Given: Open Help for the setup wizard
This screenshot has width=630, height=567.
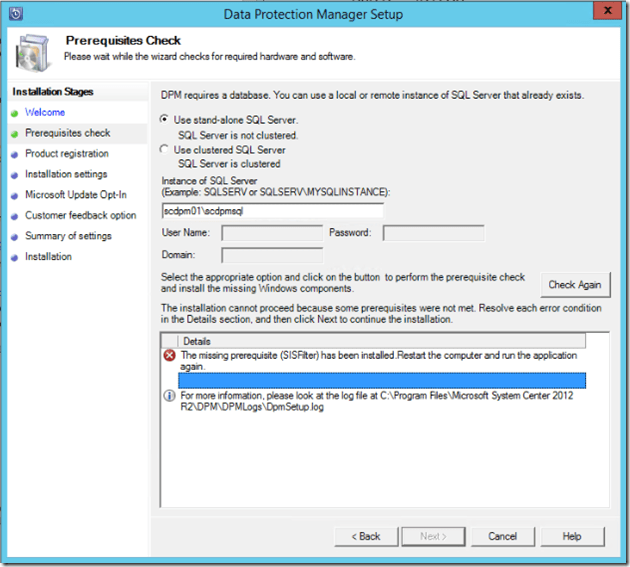Looking at the screenshot, I should (572, 536).
